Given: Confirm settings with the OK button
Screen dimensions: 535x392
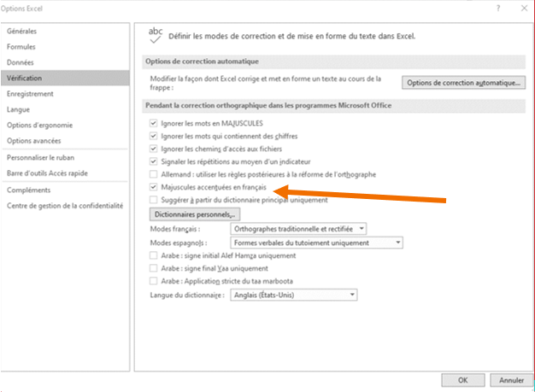Looking at the screenshot, I should point(462,380).
